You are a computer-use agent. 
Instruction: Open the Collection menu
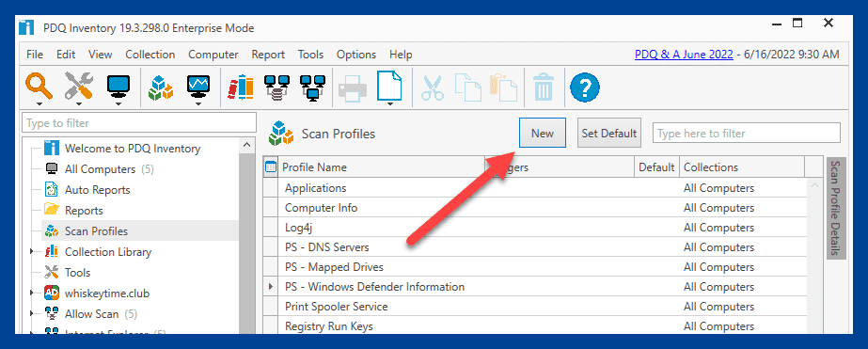pos(150,55)
